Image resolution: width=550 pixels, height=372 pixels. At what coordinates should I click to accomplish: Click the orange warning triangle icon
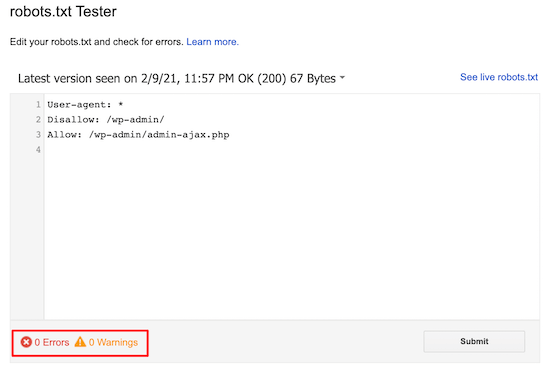80,341
